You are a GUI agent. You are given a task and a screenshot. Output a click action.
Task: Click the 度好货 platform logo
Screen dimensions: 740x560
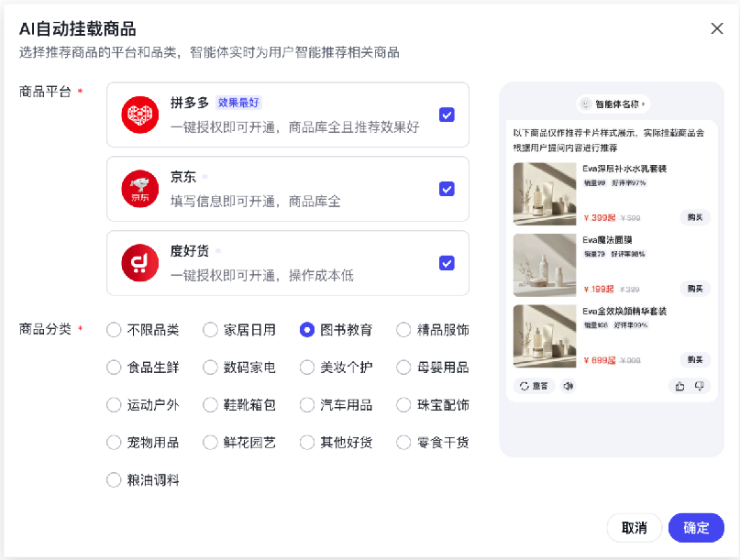[139, 263]
